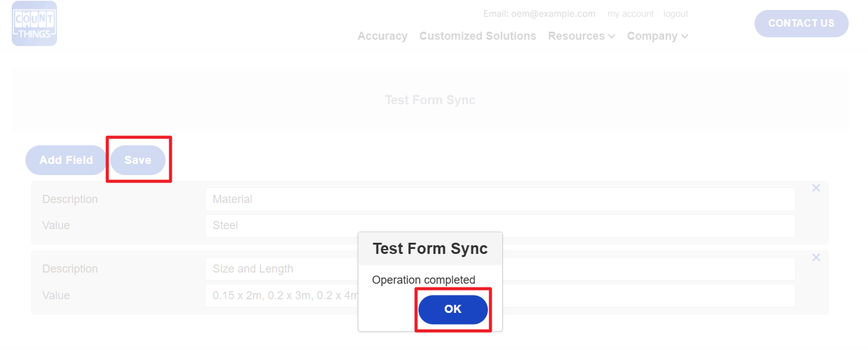This screenshot has width=868, height=352.
Task: Delete the Size and Length field block
Action: 816,258
